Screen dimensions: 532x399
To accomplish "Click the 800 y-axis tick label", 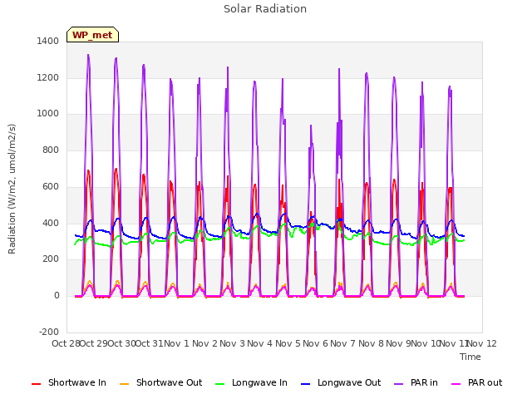I will [x=51, y=150].
